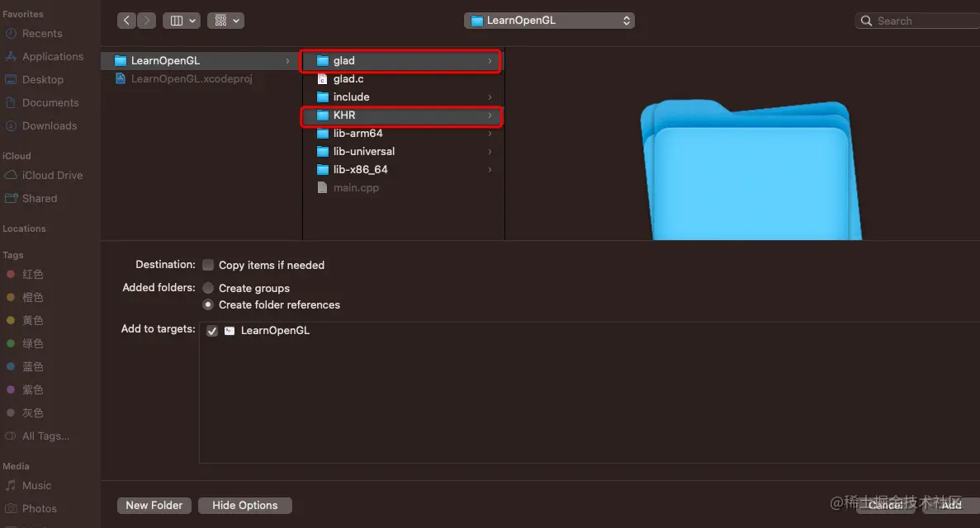
Task: Click the Cancel button
Action: tap(885, 505)
